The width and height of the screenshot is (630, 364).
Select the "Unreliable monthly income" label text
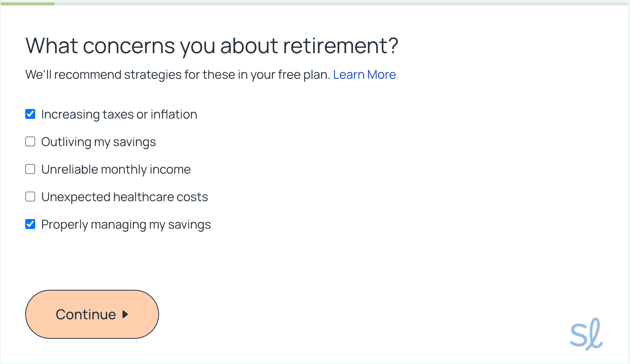coord(116,169)
